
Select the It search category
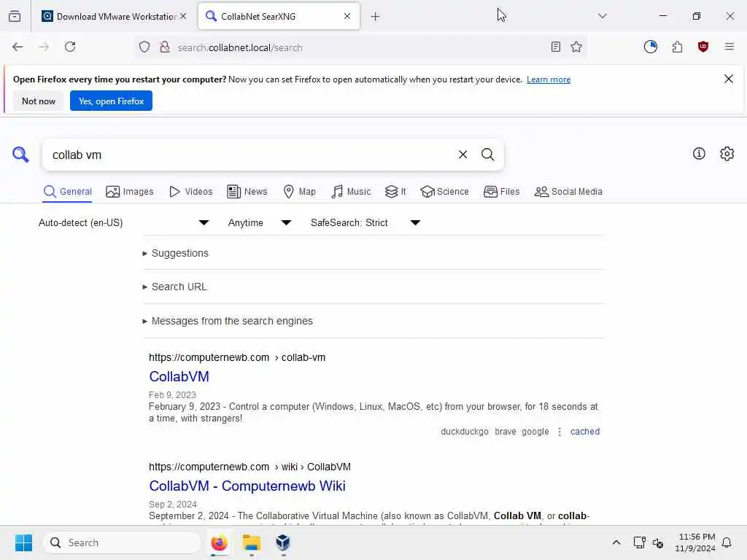pyautogui.click(x=395, y=192)
